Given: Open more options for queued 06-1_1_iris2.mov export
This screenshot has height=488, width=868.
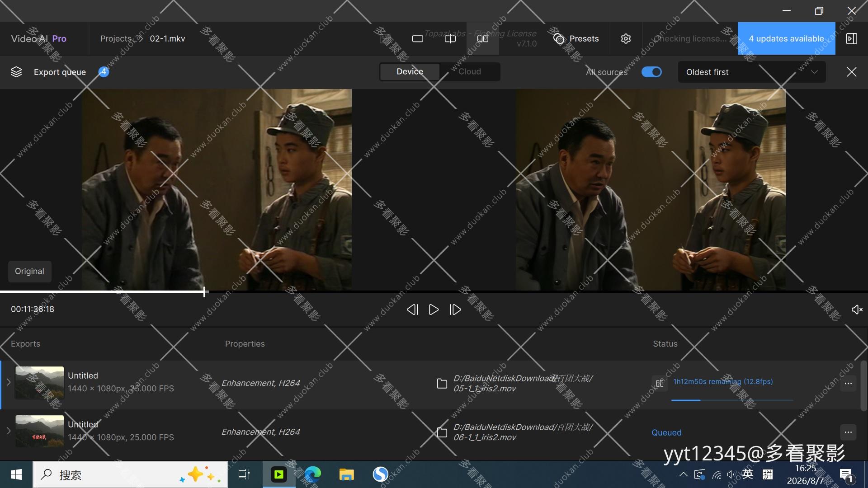Looking at the screenshot, I should point(848,432).
